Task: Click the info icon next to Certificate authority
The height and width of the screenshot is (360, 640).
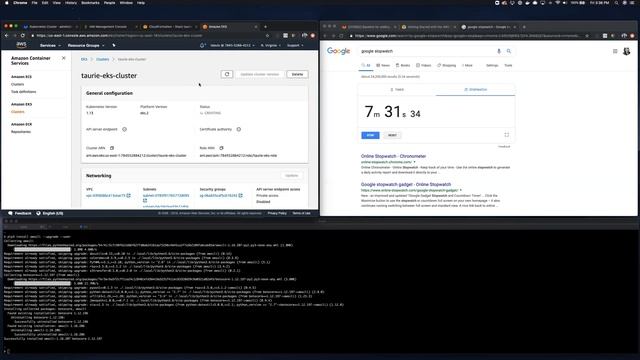Action: (x=239, y=129)
